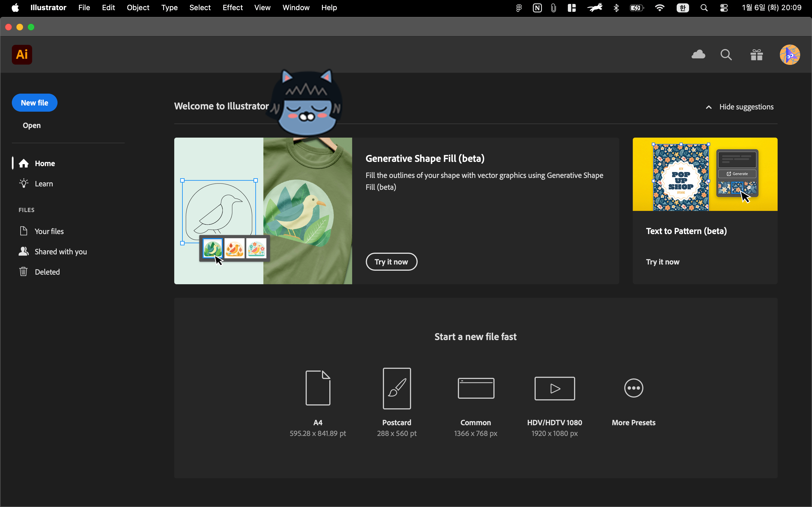Collapse suggestions with Hide suggestions chevron
812x507 pixels.
[709, 107]
